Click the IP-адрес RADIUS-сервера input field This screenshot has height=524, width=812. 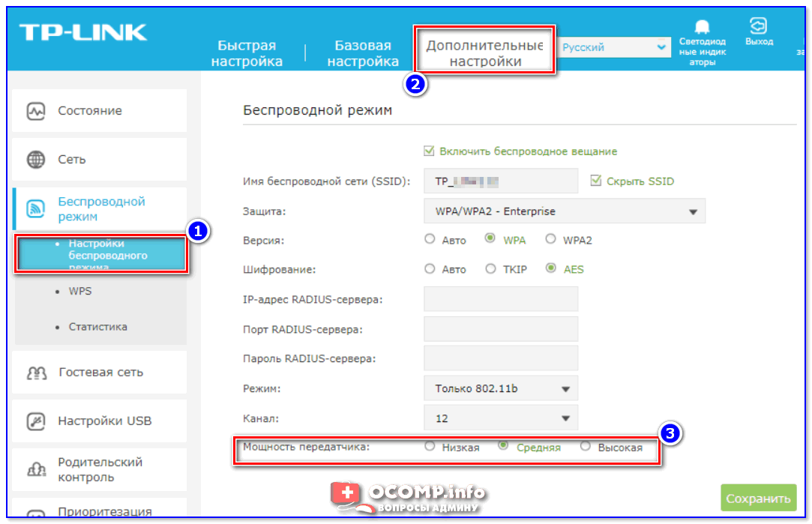pyautogui.click(x=500, y=299)
